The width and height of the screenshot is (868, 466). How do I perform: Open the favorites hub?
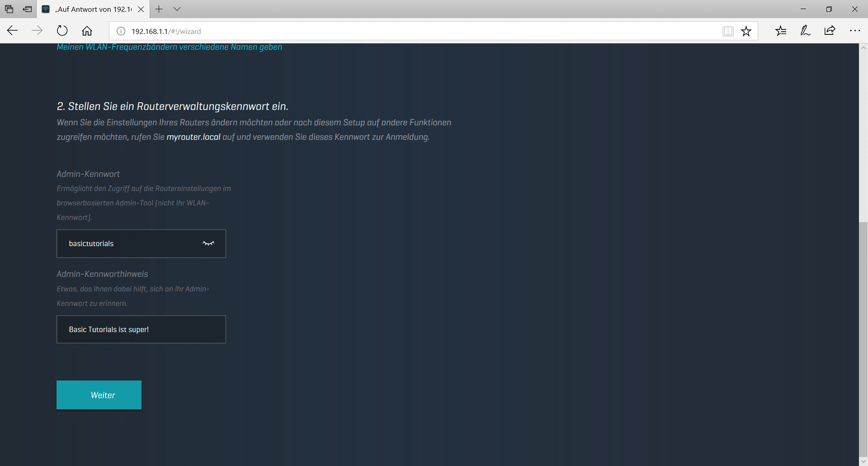[781, 31]
